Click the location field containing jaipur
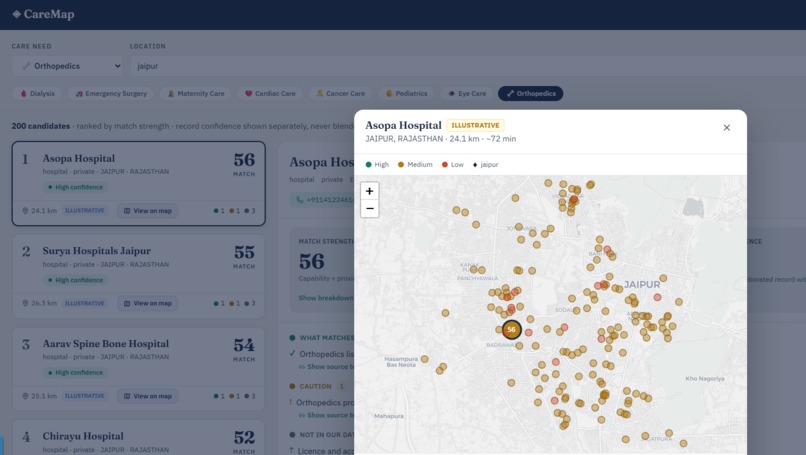This screenshot has width=806, height=455. click(x=468, y=66)
